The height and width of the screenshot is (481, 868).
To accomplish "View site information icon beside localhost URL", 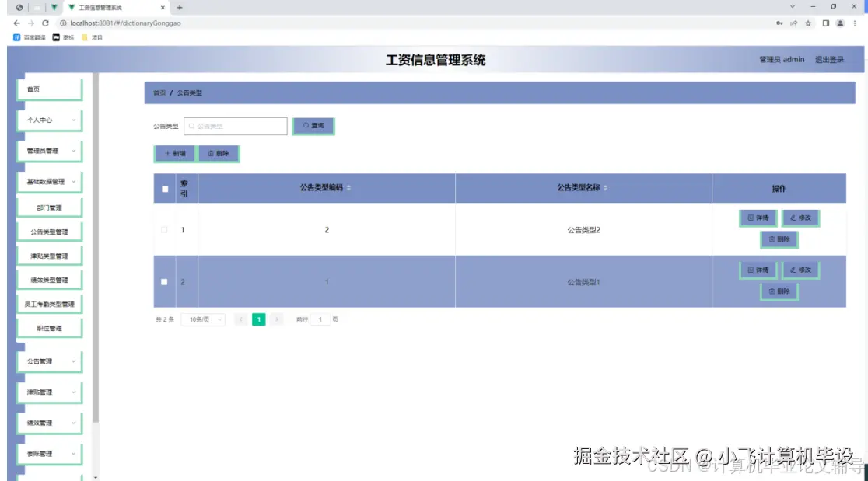I will (63, 23).
